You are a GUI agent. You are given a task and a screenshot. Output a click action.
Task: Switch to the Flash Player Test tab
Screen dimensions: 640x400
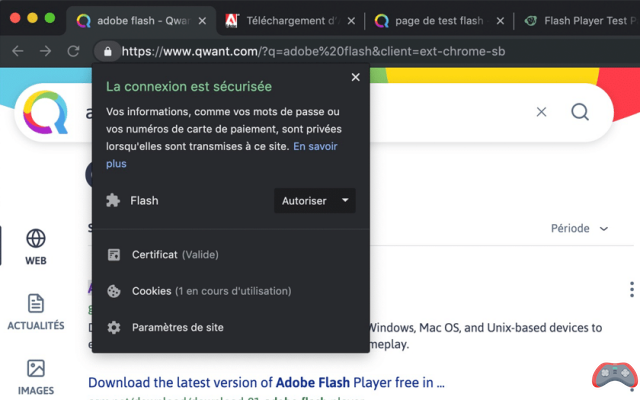point(582,20)
